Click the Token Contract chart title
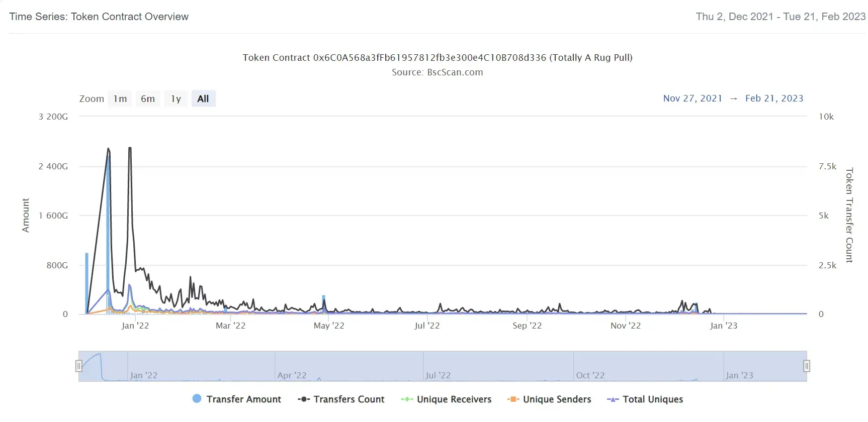The width and height of the screenshot is (868, 422). coord(438,57)
